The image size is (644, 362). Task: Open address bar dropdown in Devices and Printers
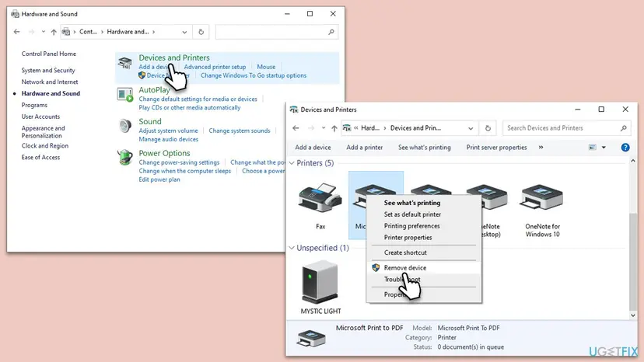coord(471,128)
